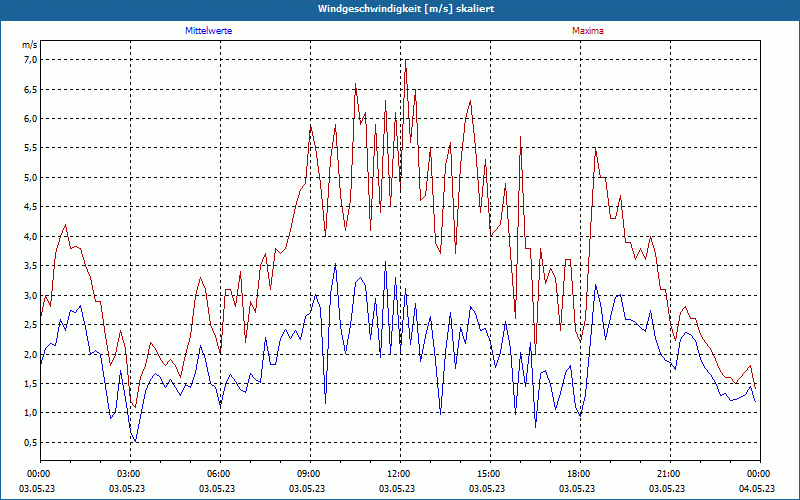The image size is (800, 500).
Task: Click the '03.05.23' date under 15:00
Action: [487, 488]
